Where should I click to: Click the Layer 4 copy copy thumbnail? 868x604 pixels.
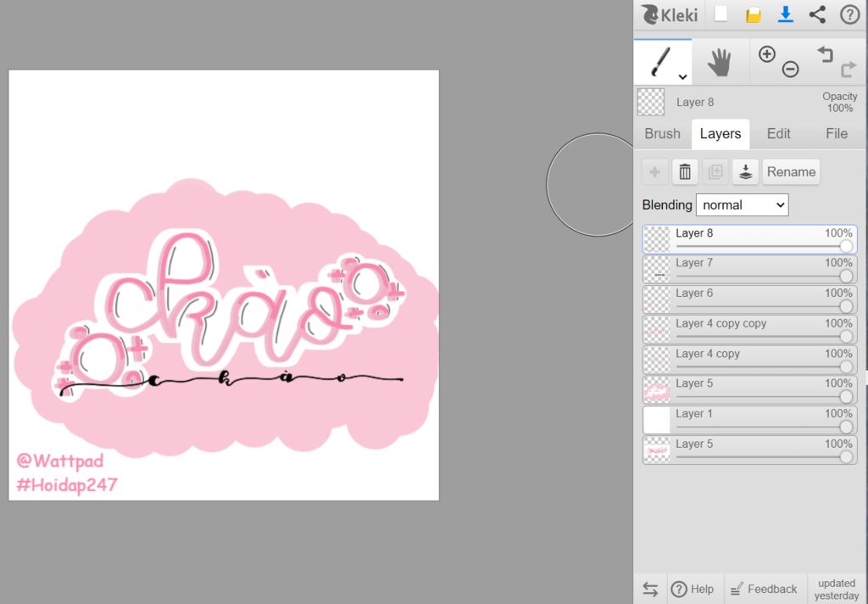(x=657, y=330)
